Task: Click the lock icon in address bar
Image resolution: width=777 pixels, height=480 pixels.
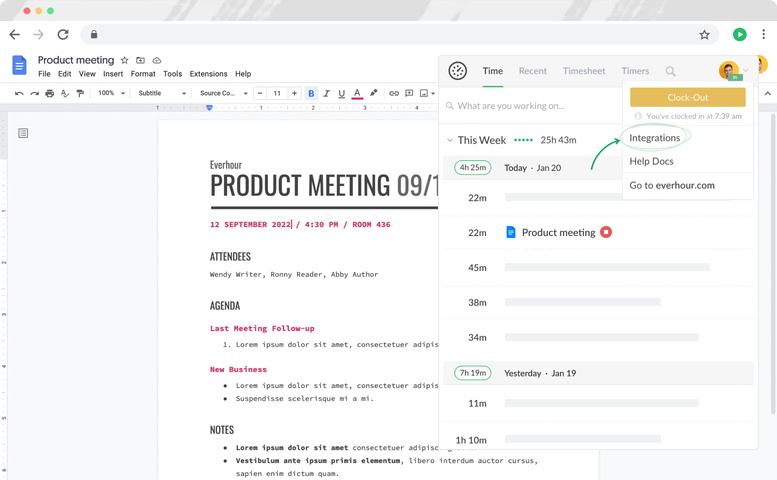Action: 94,34
